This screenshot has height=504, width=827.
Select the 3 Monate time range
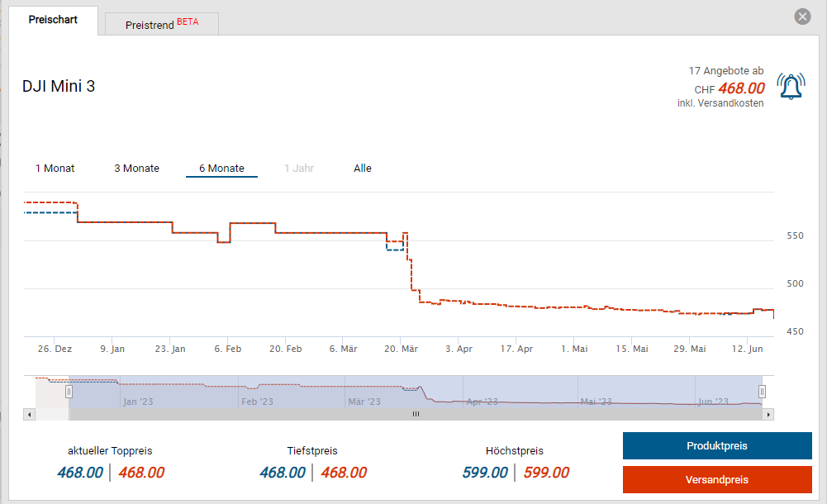pos(136,169)
